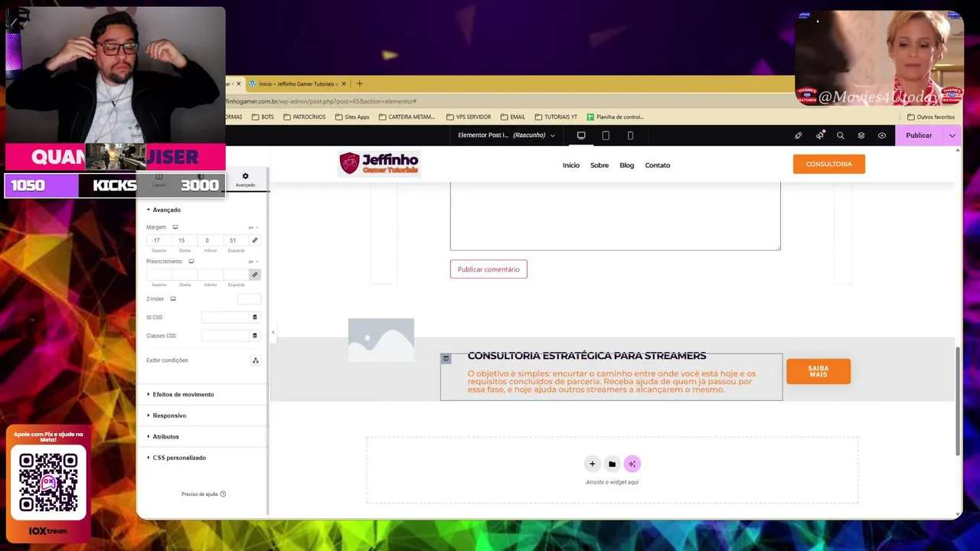This screenshot has width=980, height=551.
Task: Click the Blog menu item
Action: tap(627, 165)
